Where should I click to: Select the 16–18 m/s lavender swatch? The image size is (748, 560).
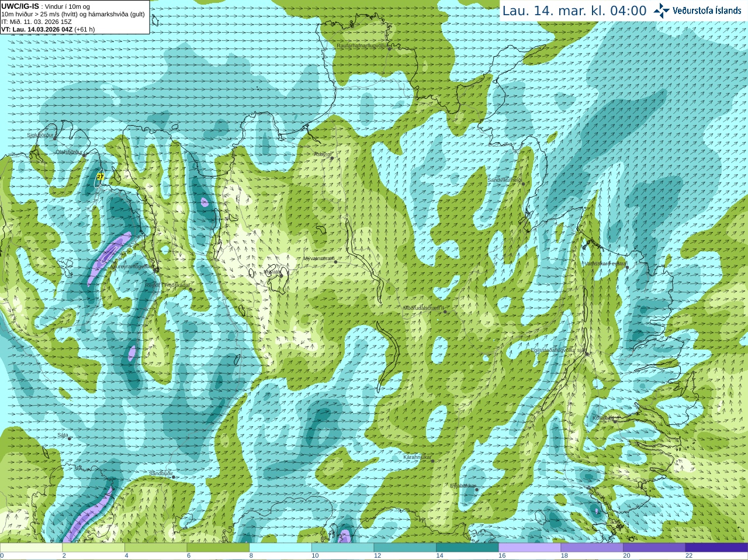(x=529, y=548)
